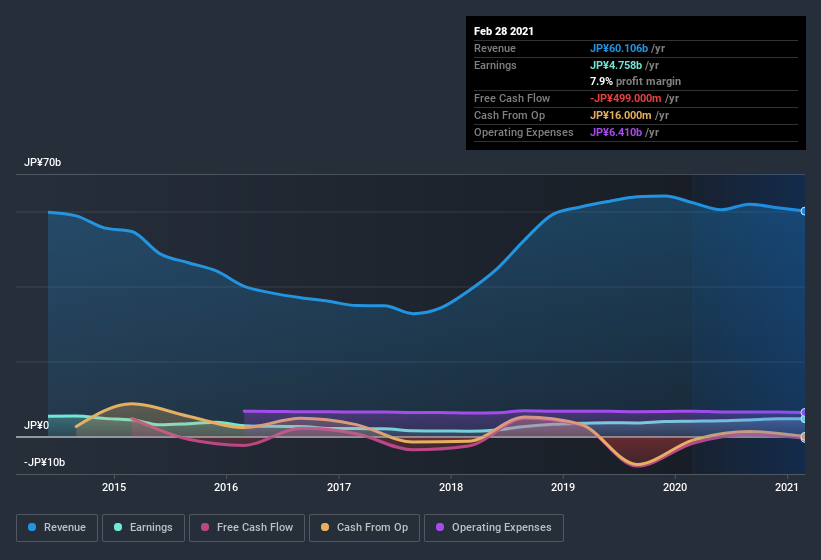Click the 2015 x-axis label

coord(114,487)
